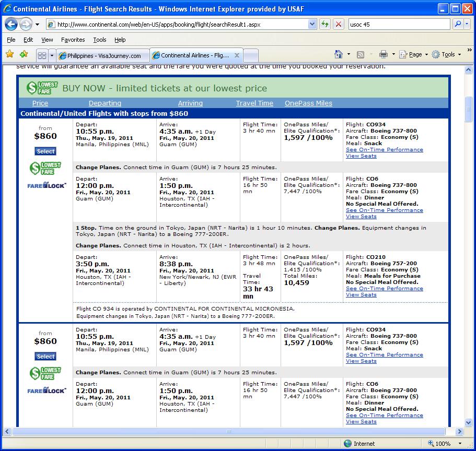
Task: Open the Home button dropdown arrow
Action: 349,54
